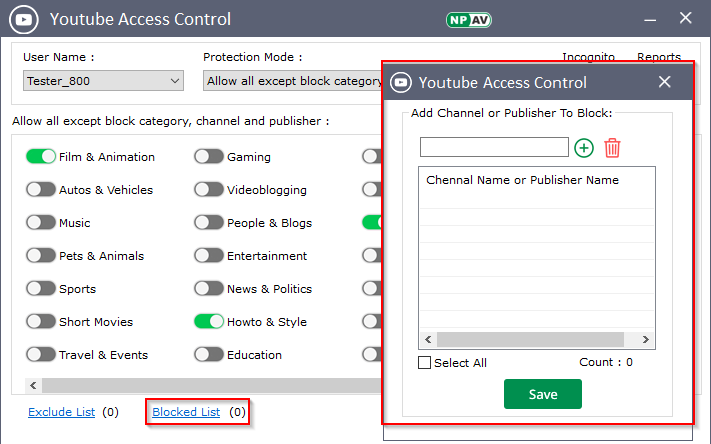Enable the Music category toggle
The image size is (711, 444).
pos(41,223)
